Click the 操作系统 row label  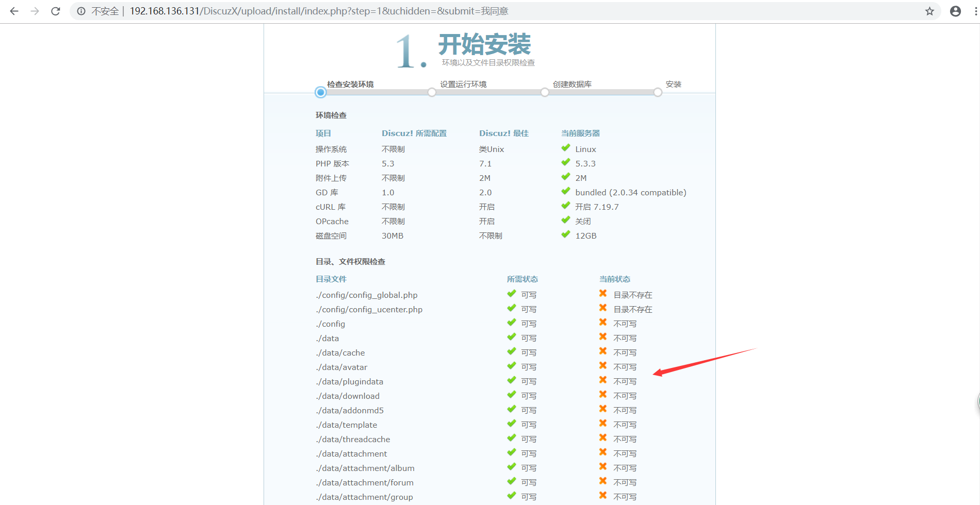pos(331,149)
